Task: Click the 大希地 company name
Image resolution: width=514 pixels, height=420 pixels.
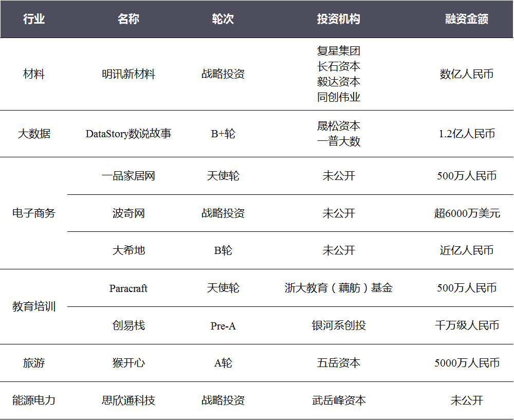Action: pos(128,250)
